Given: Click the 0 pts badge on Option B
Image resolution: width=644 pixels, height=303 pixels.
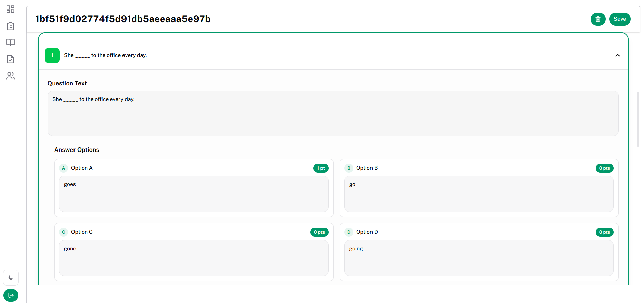Looking at the screenshot, I should pyautogui.click(x=604, y=168).
